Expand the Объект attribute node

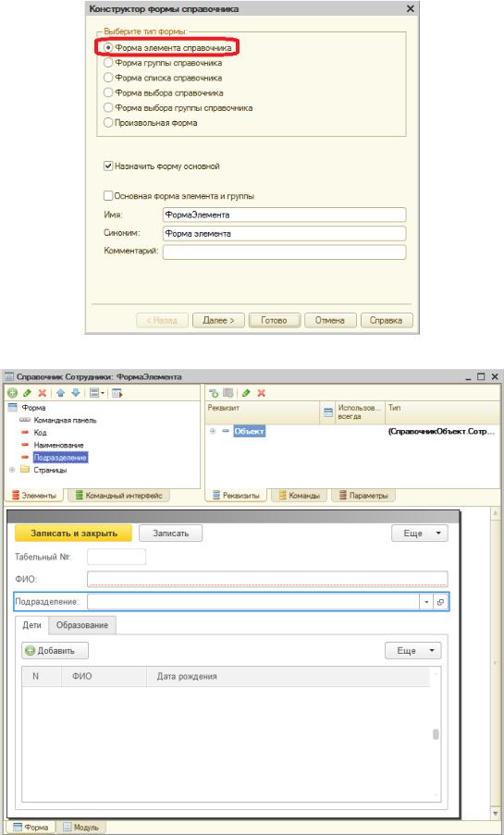click(213, 431)
